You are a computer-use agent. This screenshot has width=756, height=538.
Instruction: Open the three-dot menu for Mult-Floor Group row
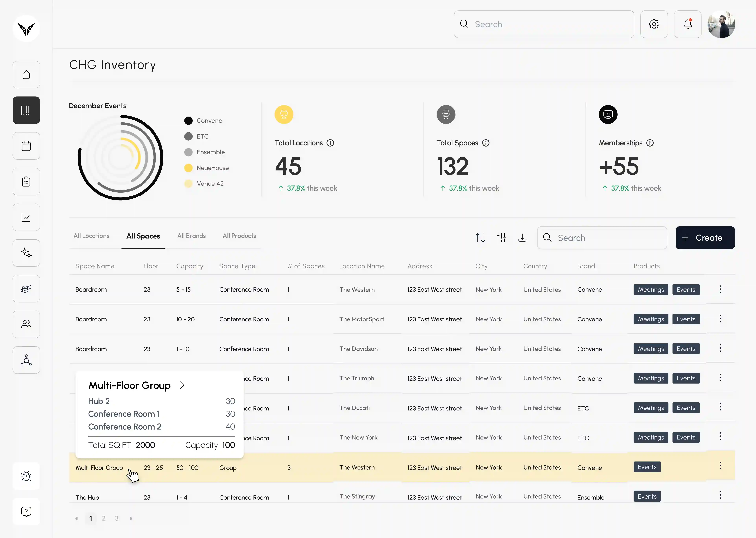tap(720, 466)
